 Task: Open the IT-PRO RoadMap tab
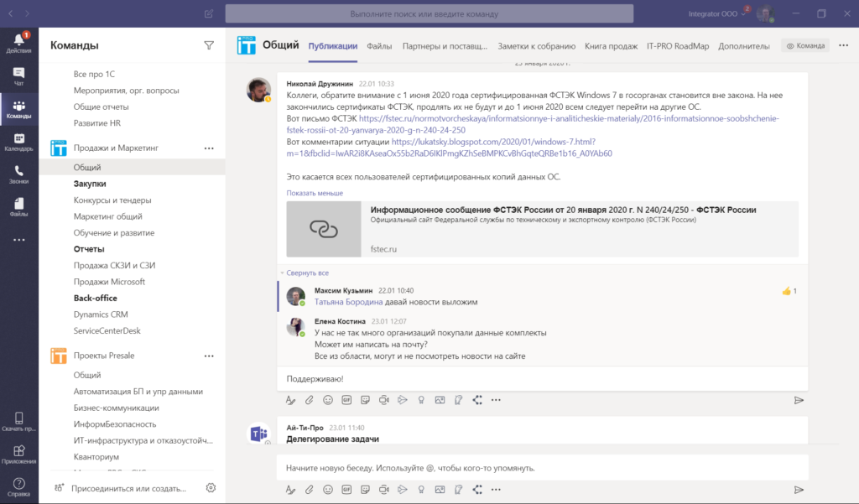[x=678, y=46]
